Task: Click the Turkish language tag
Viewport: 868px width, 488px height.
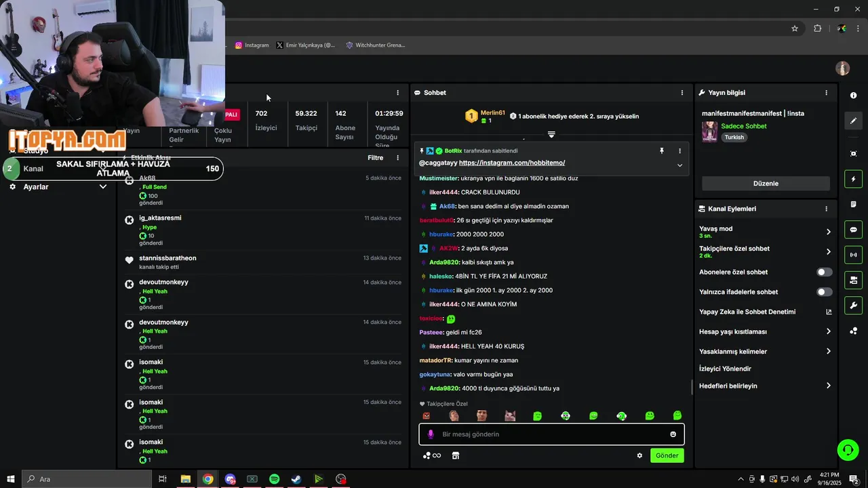Action: [734, 138]
